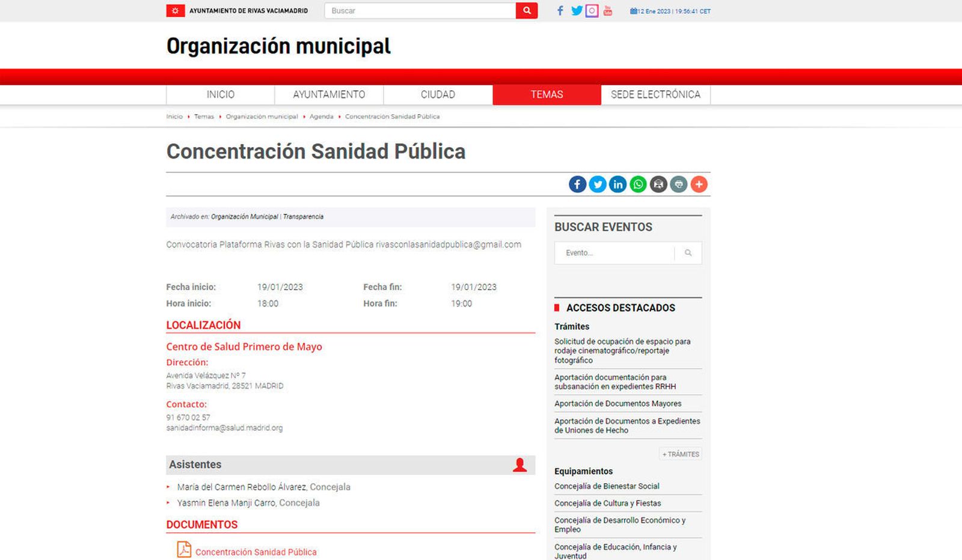Screen dimensions: 962x560
Task: Click the event search magnifier icon
Action: click(x=688, y=253)
